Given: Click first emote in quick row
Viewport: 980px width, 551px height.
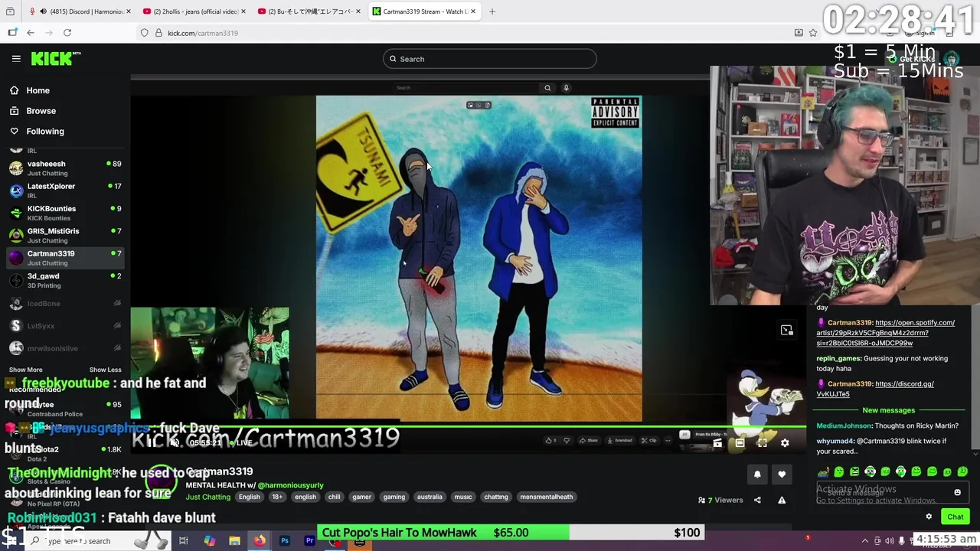Looking at the screenshot, I should [x=823, y=472].
